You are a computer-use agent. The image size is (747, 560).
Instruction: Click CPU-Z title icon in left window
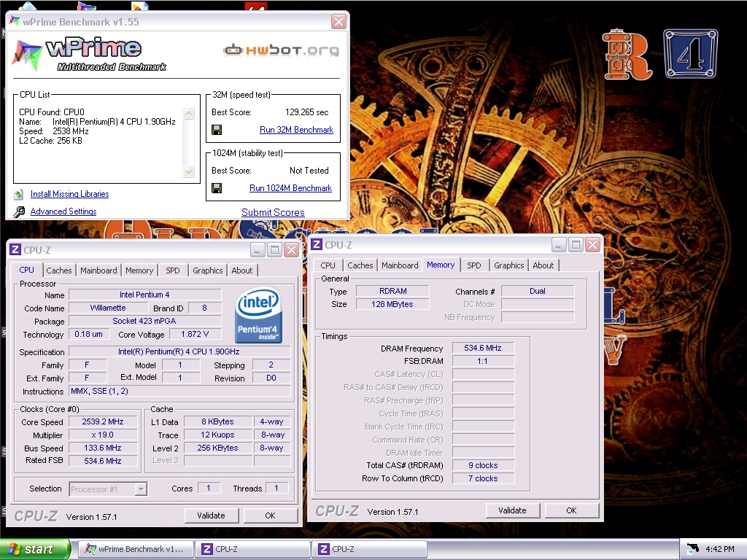point(15,250)
